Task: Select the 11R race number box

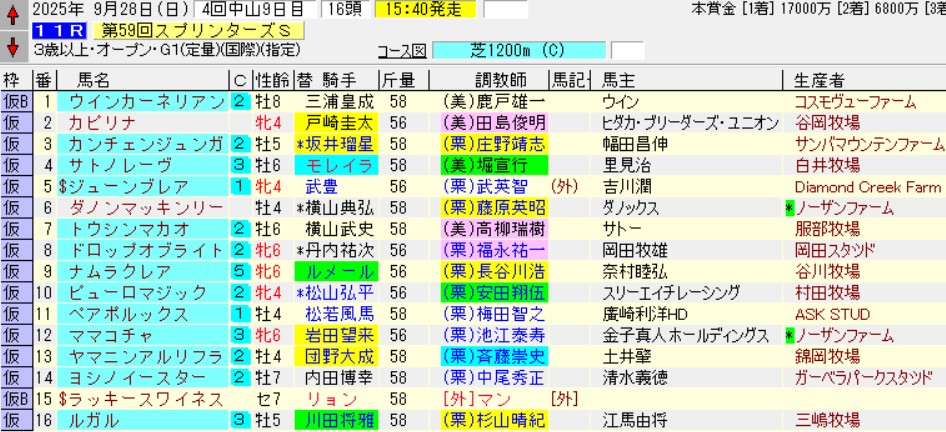Action: (49, 30)
